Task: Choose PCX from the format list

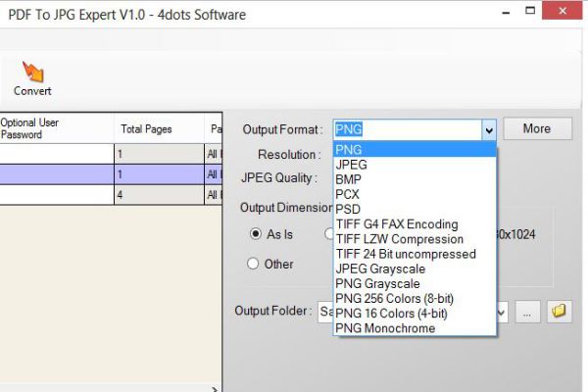Action: click(x=415, y=194)
